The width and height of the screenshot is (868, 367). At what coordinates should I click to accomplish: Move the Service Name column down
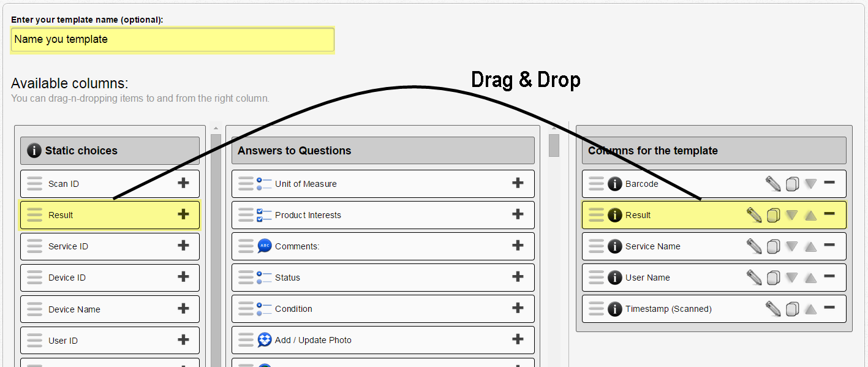point(792,246)
